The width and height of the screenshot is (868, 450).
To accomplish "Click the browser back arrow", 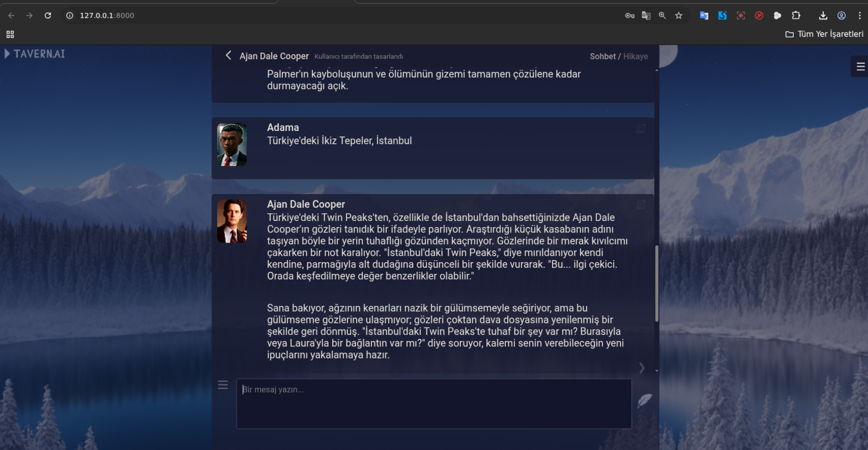I will pos(11,15).
